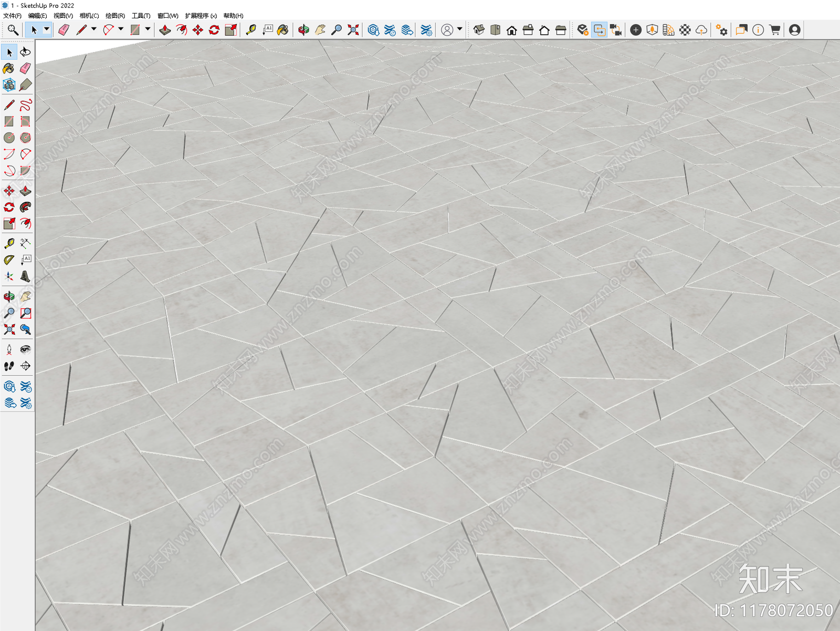Click the Make Component tool

[9, 85]
